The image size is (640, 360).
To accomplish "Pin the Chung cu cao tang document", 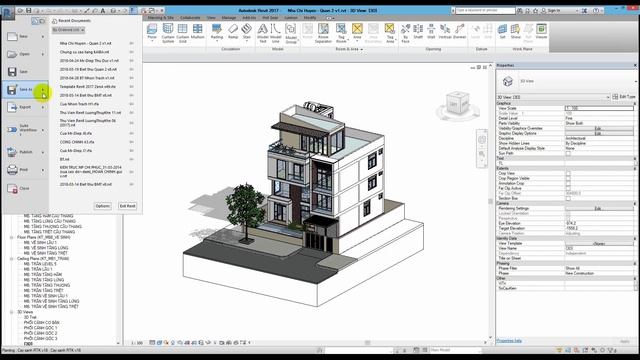I will click(131, 52).
